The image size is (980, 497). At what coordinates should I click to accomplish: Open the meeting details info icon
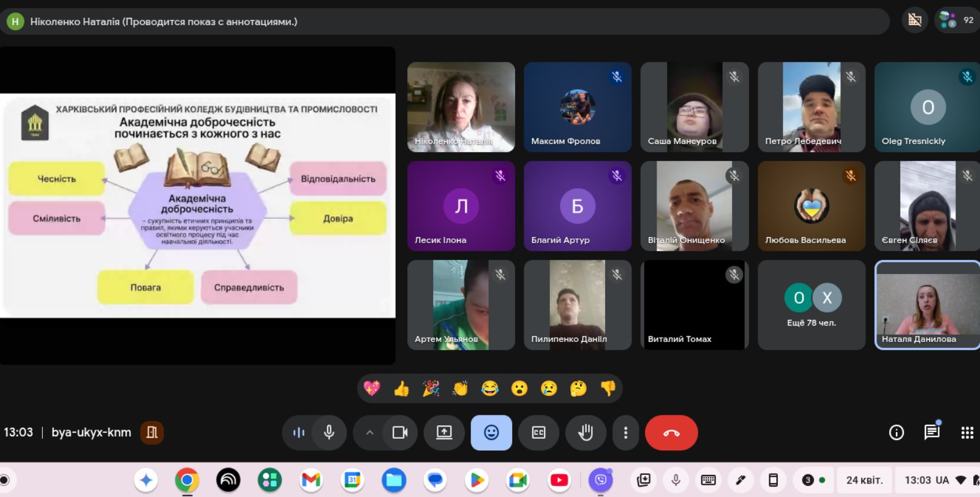coord(896,433)
